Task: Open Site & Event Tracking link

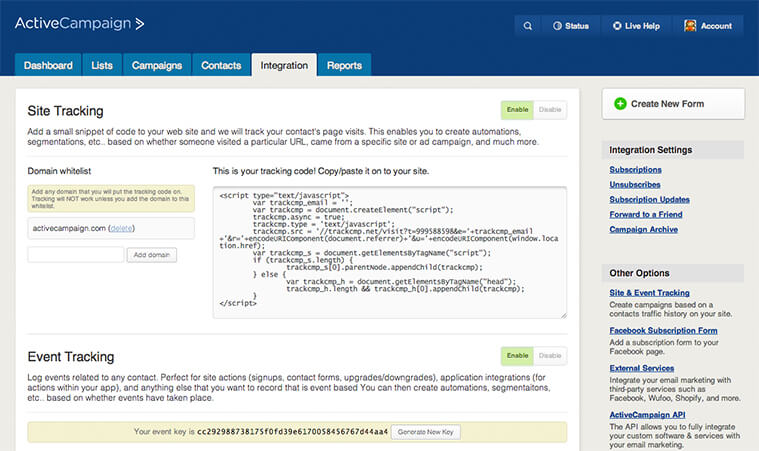Action: pyautogui.click(x=649, y=293)
